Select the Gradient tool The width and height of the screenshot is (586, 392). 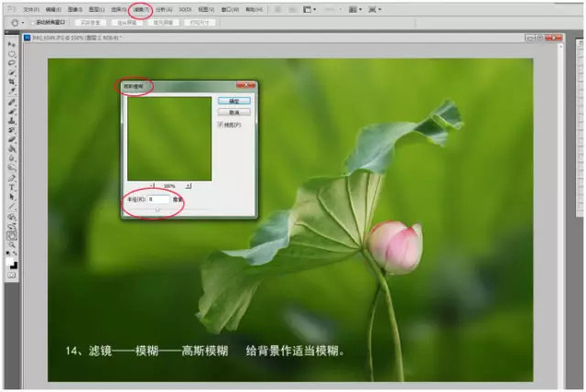pos(12,148)
